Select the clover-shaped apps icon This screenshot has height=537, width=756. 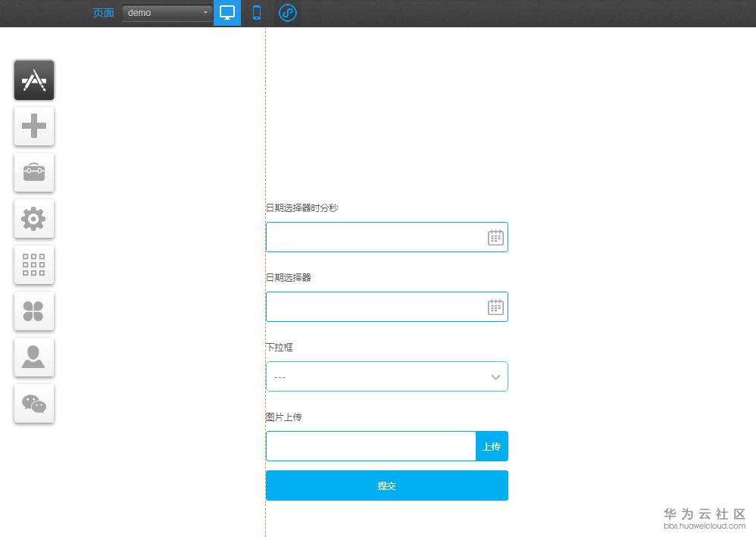coord(33,311)
